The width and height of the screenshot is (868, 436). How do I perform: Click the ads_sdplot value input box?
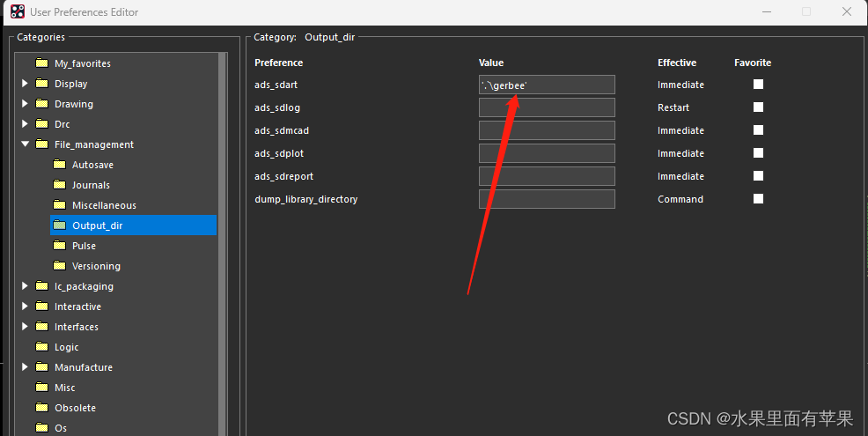547,153
